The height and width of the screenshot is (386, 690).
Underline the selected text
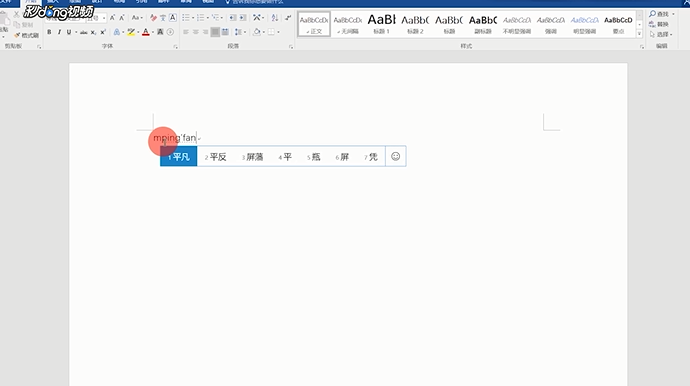(69, 32)
